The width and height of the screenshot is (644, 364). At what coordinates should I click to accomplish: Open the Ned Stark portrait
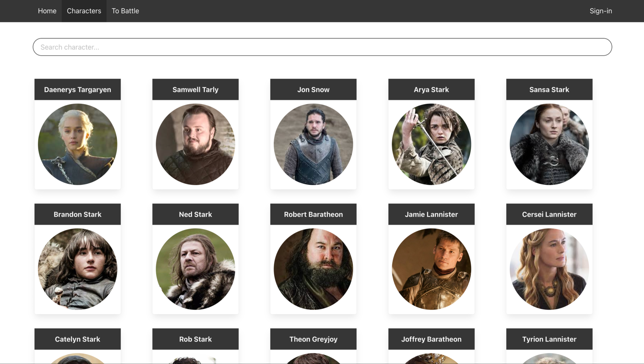pyautogui.click(x=195, y=269)
